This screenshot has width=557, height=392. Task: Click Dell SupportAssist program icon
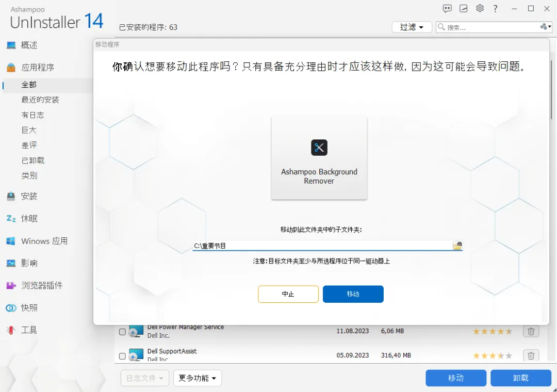pyautogui.click(x=136, y=355)
